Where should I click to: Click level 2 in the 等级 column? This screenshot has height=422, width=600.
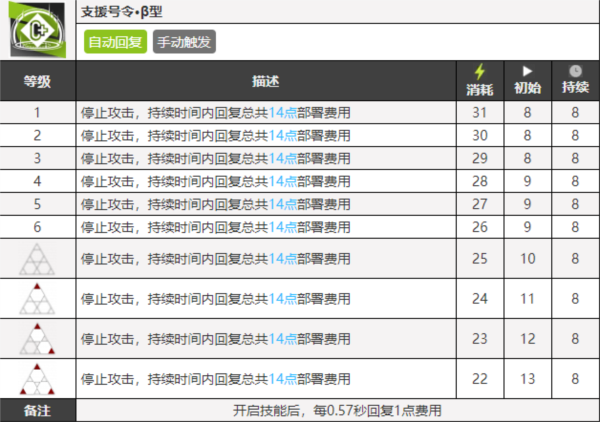pyautogui.click(x=37, y=135)
